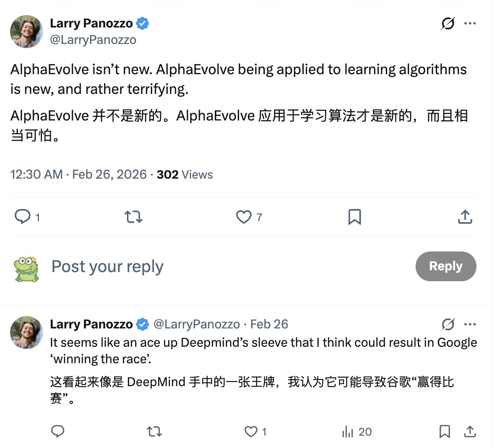Open the share options on the reply tweet
This screenshot has height=448, width=493.
click(470, 431)
